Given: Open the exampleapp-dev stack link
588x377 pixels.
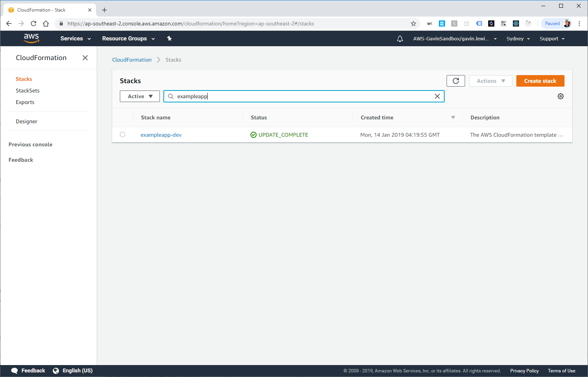Looking at the screenshot, I should pyautogui.click(x=161, y=135).
